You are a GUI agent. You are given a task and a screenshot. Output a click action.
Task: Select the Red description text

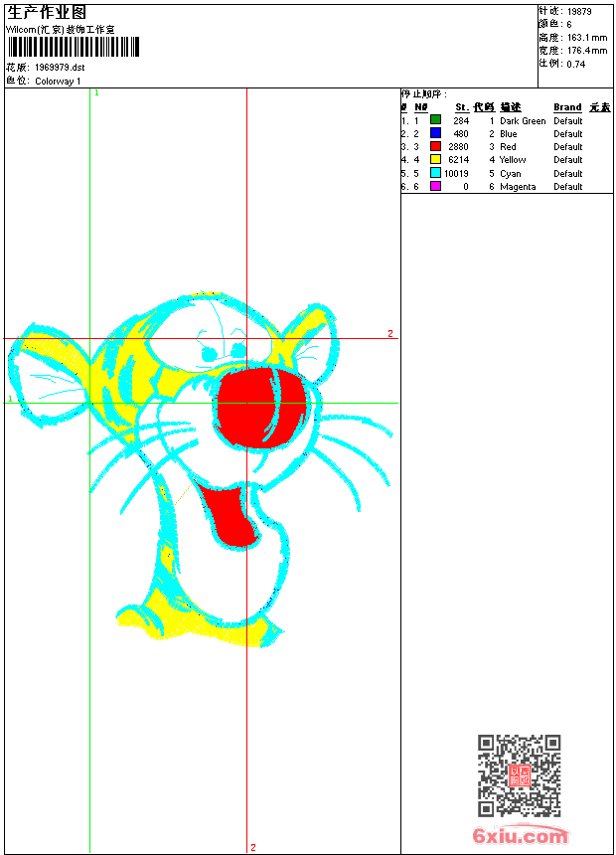tap(508, 147)
